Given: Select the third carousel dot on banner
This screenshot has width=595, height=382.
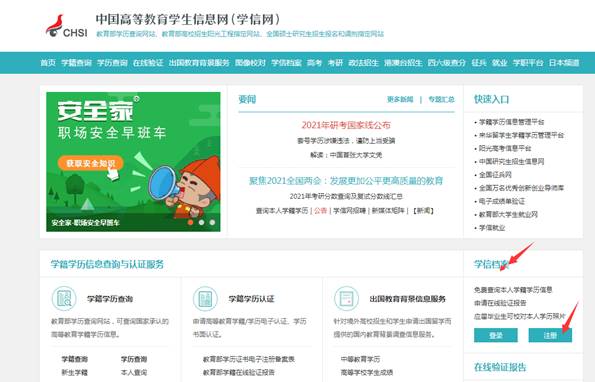Looking at the screenshot, I should pyautogui.click(x=212, y=222).
